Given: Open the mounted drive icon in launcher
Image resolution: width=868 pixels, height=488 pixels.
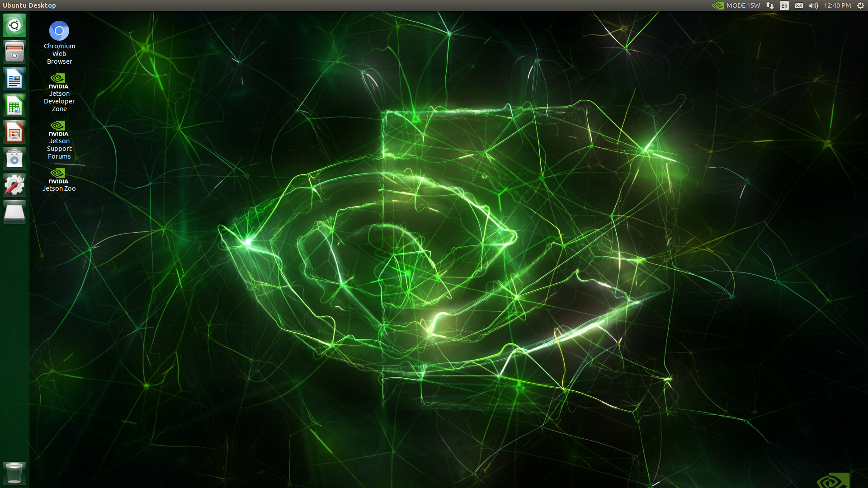Looking at the screenshot, I should tap(14, 211).
